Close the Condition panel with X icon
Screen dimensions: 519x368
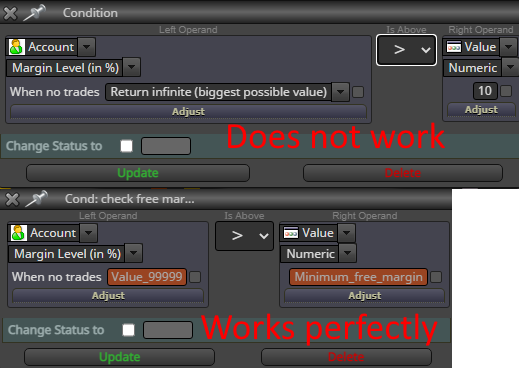pos(10,13)
